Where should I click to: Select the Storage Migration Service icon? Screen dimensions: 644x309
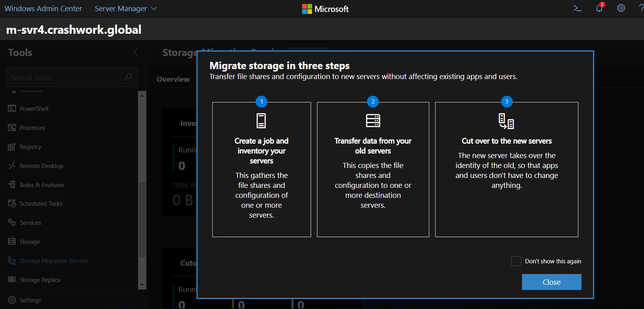(12, 261)
